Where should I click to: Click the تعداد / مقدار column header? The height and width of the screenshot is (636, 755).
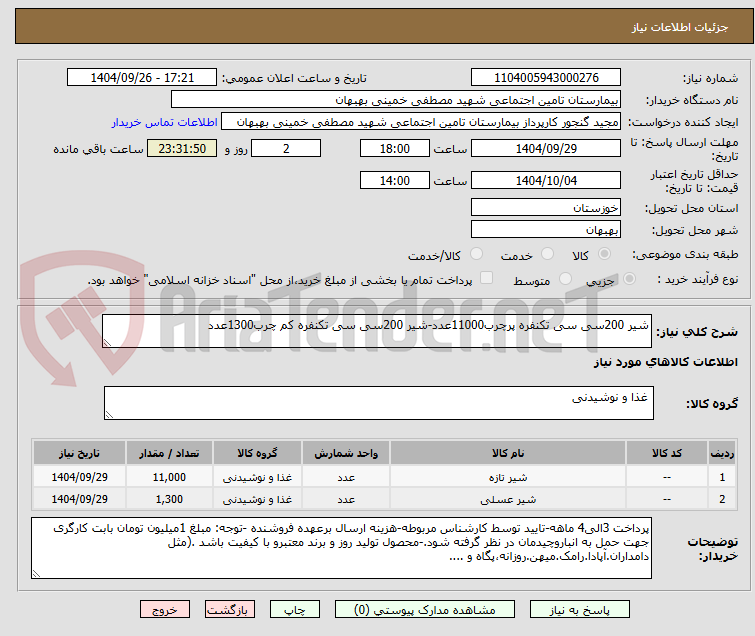click(169, 453)
